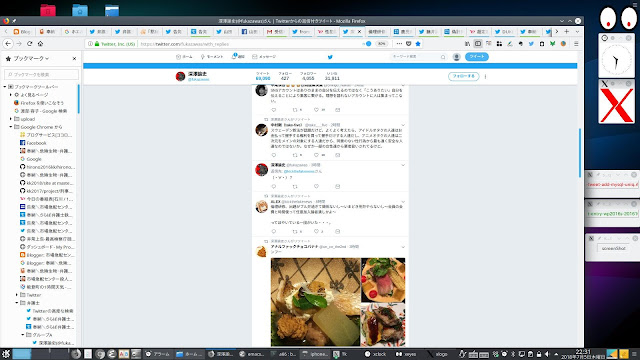Retweet the ALEX tweet
This screenshot has width=640, height=360.
click(295, 231)
